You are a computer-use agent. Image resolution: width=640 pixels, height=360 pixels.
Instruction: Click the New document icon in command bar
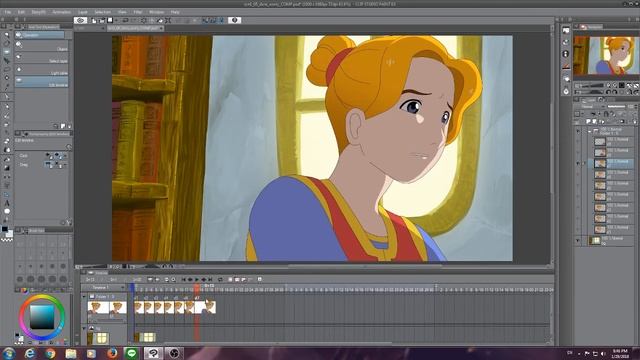click(94, 20)
